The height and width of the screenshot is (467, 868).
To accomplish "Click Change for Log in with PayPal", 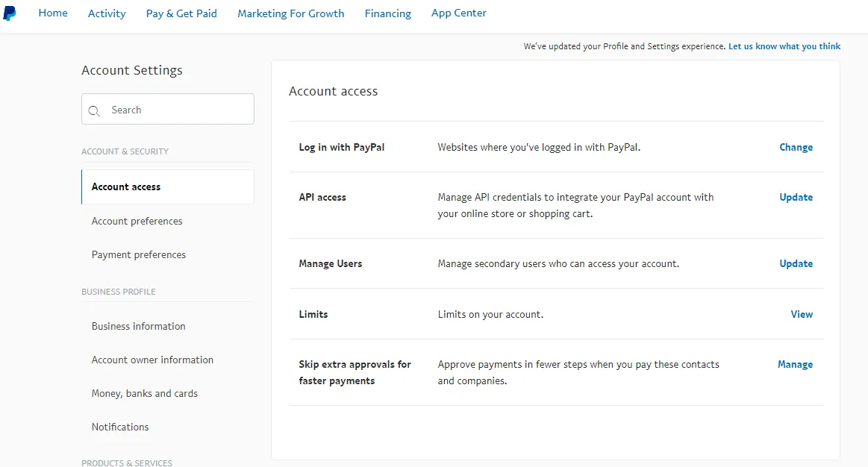I will (796, 147).
